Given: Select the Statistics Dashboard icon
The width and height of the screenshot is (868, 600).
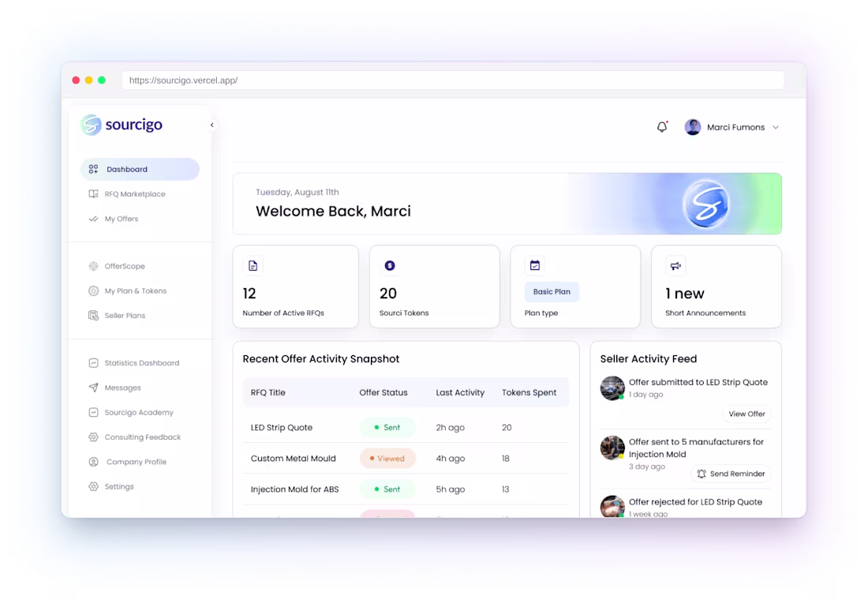Looking at the screenshot, I should (95, 362).
